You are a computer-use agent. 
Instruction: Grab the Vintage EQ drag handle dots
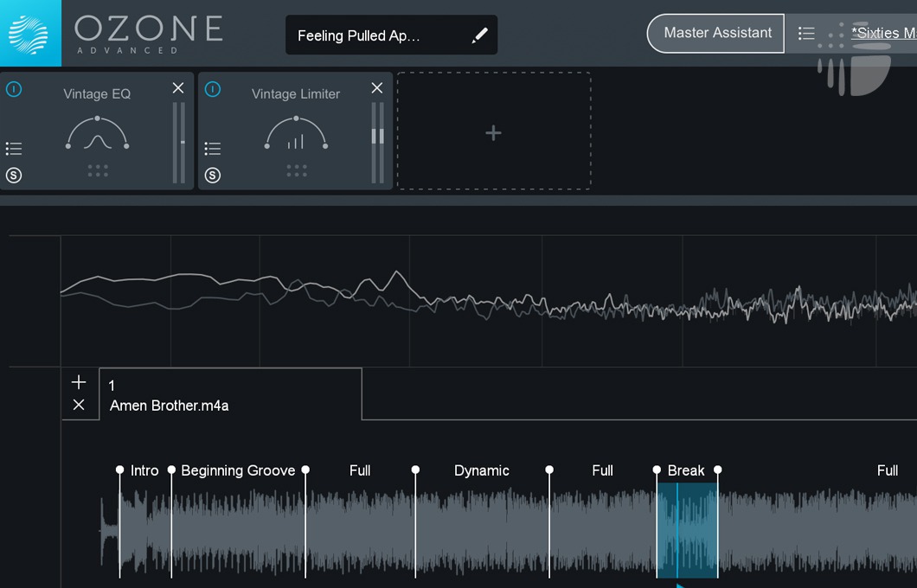[x=98, y=170]
